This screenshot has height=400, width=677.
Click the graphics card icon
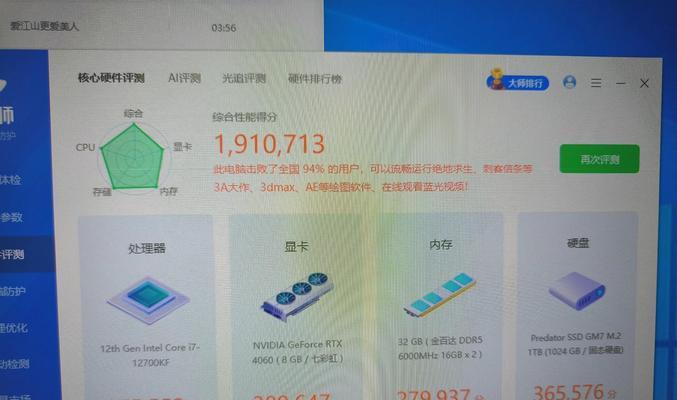[x=297, y=296]
